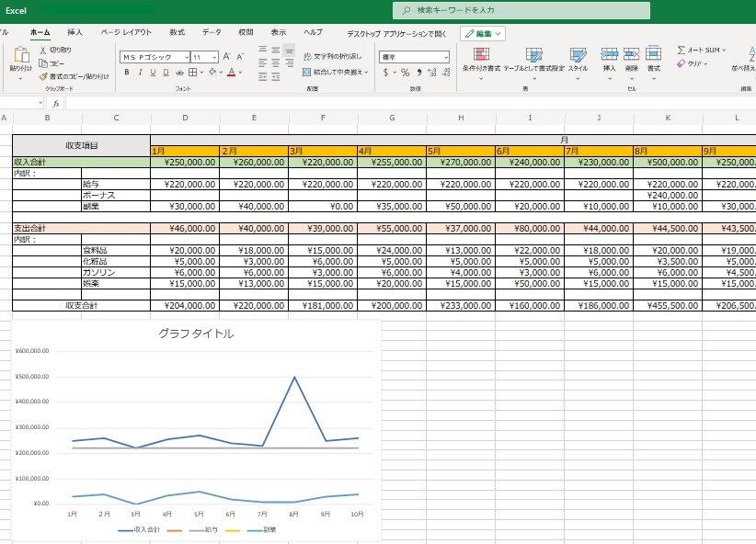Align cell content to vertical middle
Image resolution: width=756 pixels, height=544 pixels.
276,49
